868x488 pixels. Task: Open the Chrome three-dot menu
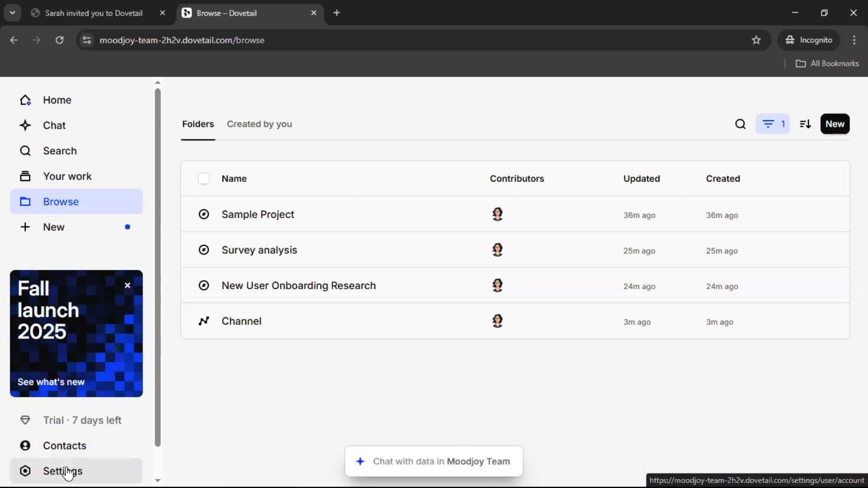pyautogui.click(x=854, y=40)
